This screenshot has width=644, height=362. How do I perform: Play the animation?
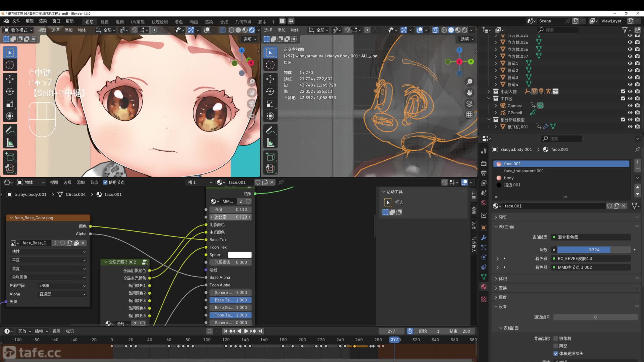246,331
